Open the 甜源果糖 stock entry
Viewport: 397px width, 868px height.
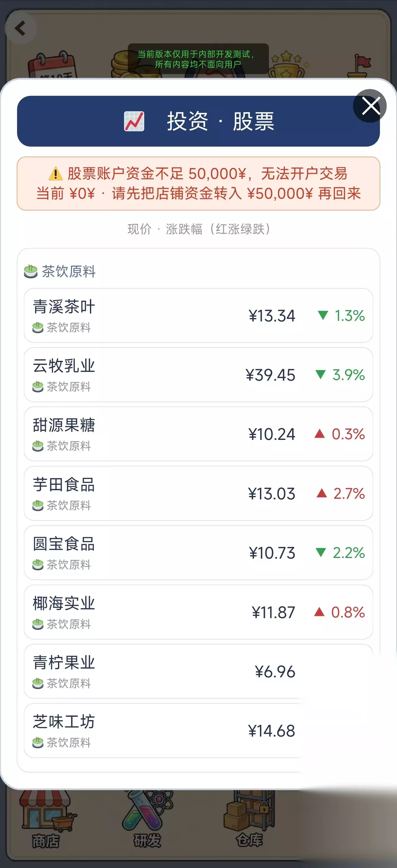[x=198, y=434]
